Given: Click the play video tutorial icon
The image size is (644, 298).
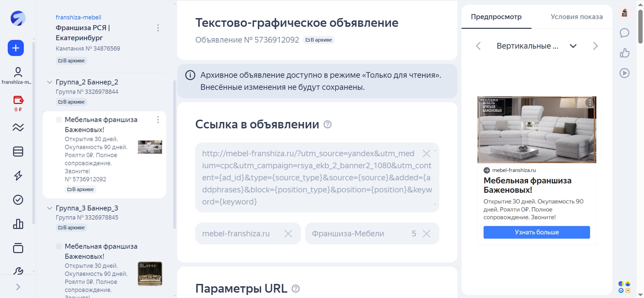Looking at the screenshot, I should (625, 73).
